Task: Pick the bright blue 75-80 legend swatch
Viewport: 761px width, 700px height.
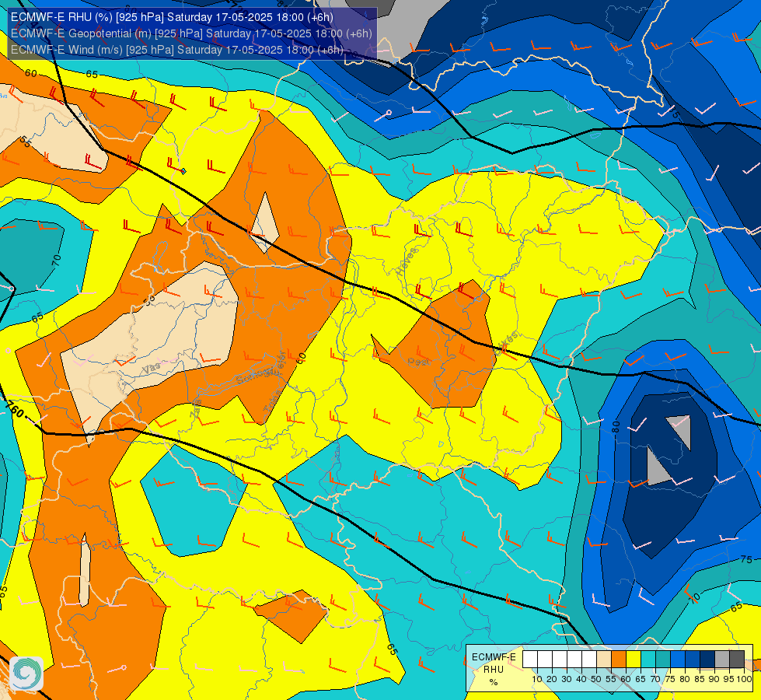Action: (678, 660)
